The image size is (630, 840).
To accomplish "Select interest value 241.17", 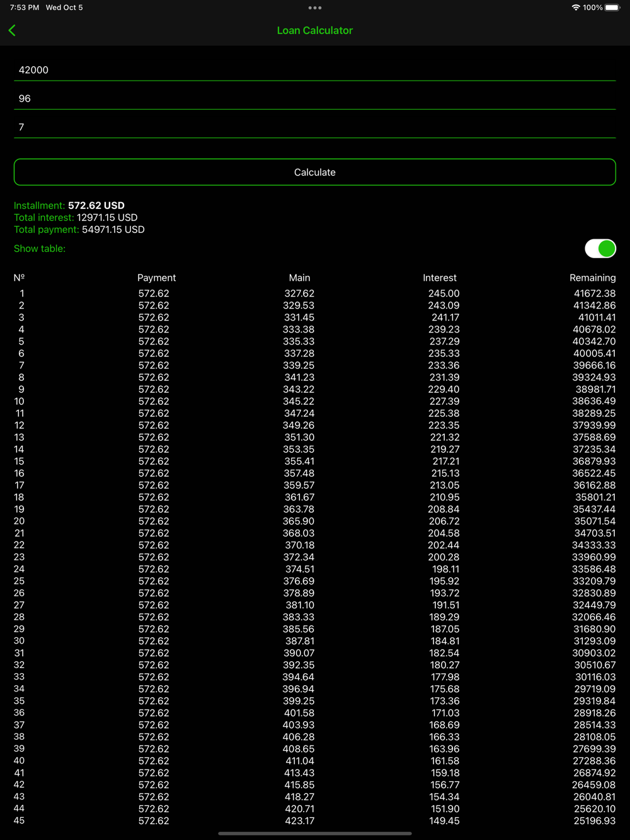I will tap(445, 317).
